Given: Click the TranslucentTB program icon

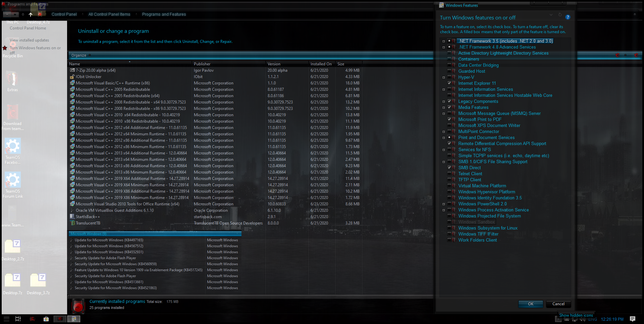Looking at the screenshot, I should pos(72,223).
